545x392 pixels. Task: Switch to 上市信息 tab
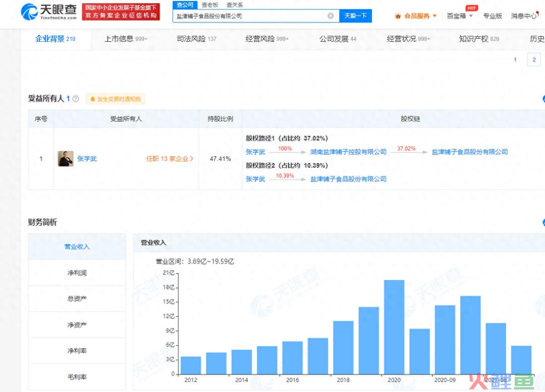[126, 39]
